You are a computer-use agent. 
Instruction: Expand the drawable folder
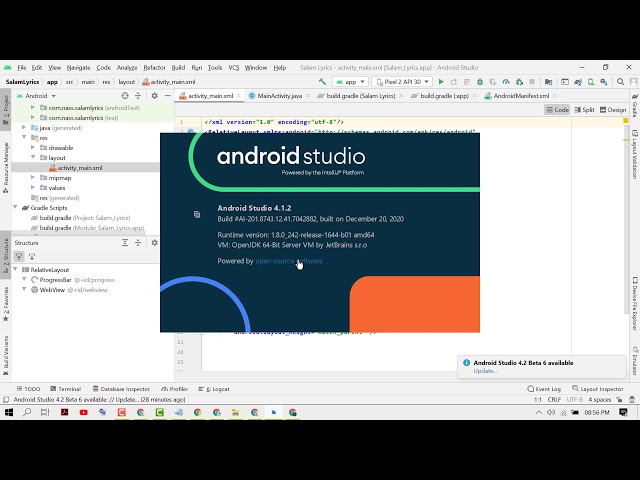coord(33,147)
